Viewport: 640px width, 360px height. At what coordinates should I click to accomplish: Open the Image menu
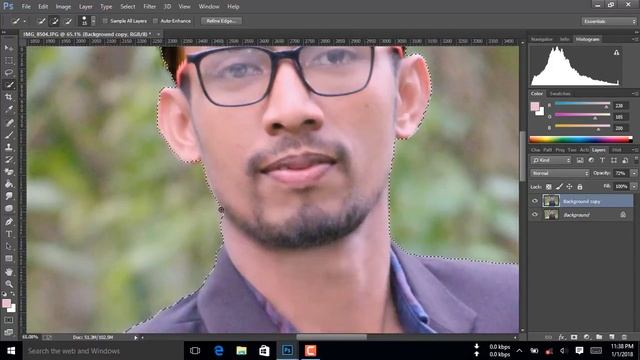click(63, 7)
